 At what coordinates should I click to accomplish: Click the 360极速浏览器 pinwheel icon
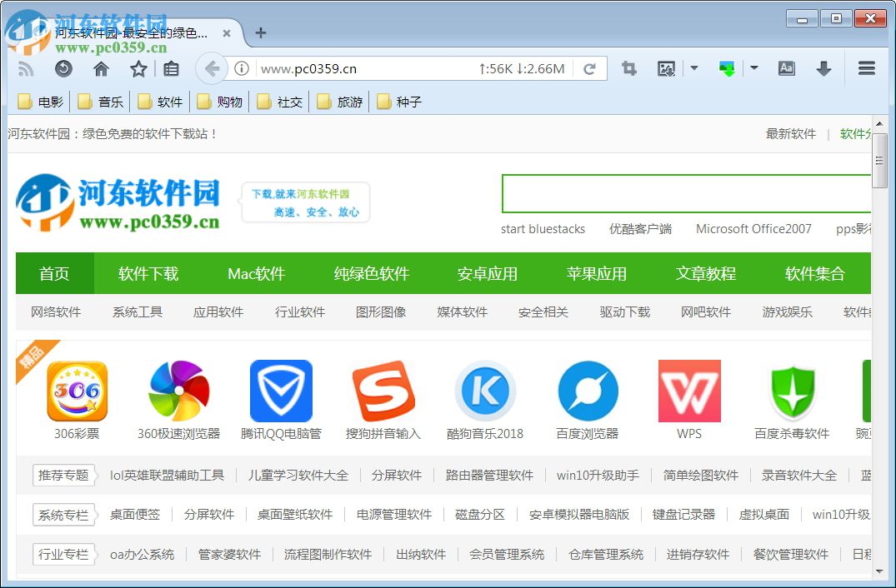[178, 390]
